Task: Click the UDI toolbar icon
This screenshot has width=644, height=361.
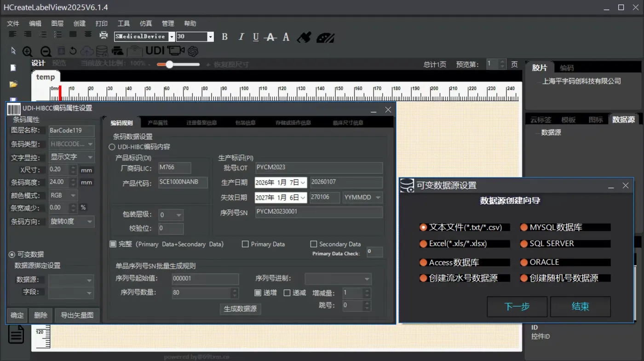Action: click(155, 51)
